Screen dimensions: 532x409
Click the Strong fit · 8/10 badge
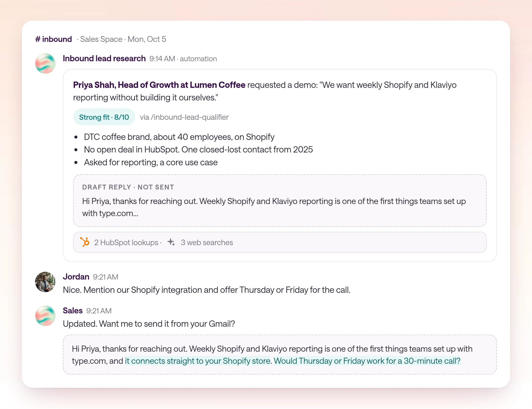click(104, 117)
